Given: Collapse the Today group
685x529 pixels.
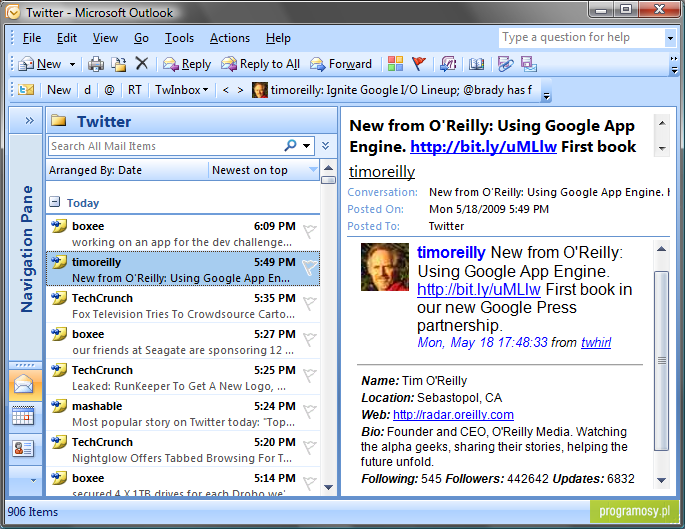Looking at the screenshot, I should pos(55,202).
